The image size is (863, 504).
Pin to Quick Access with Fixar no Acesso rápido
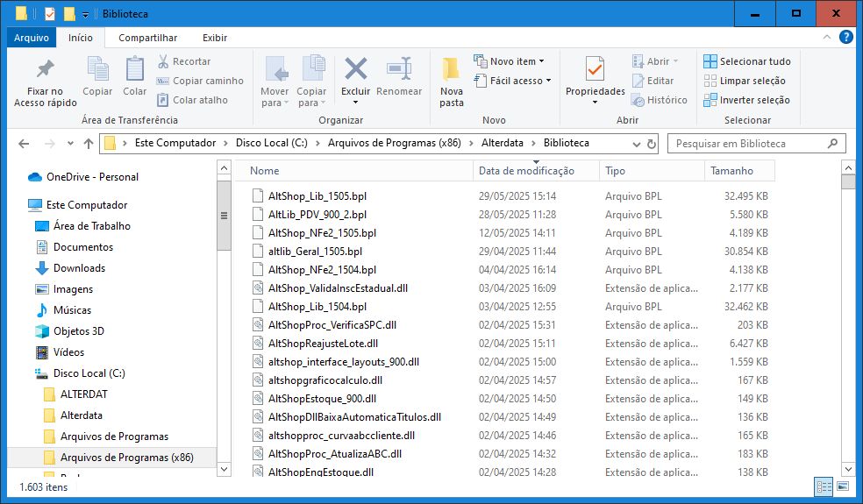(x=45, y=83)
